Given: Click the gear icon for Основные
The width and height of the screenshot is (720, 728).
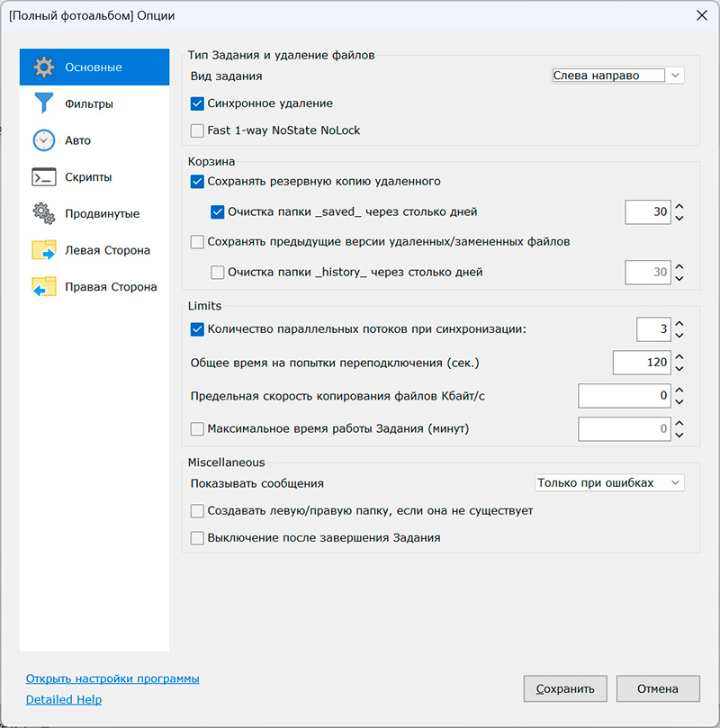Looking at the screenshot, I should (x=44, y=67).
